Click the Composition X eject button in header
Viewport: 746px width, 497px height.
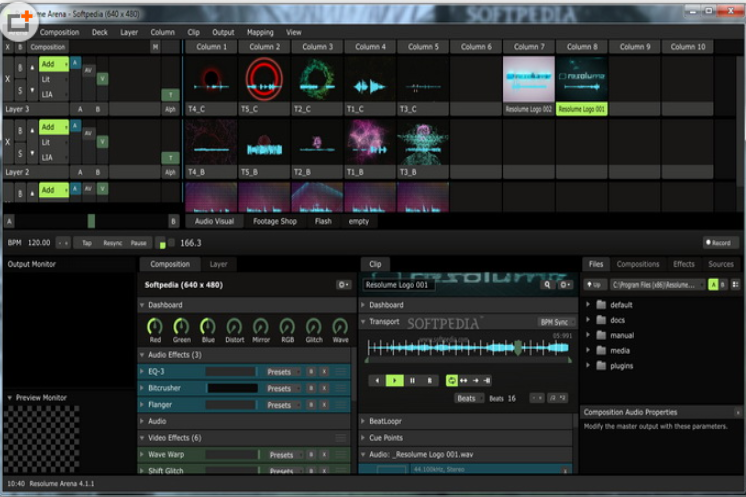[8, 47]
